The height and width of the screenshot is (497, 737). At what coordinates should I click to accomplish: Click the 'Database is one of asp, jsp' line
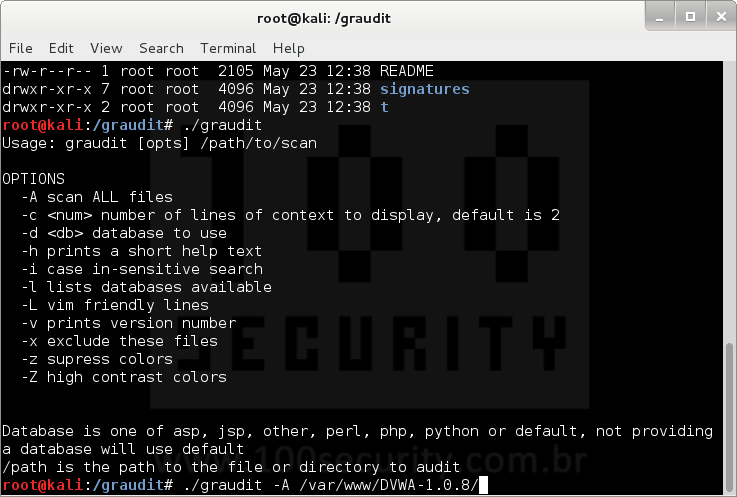357,431
